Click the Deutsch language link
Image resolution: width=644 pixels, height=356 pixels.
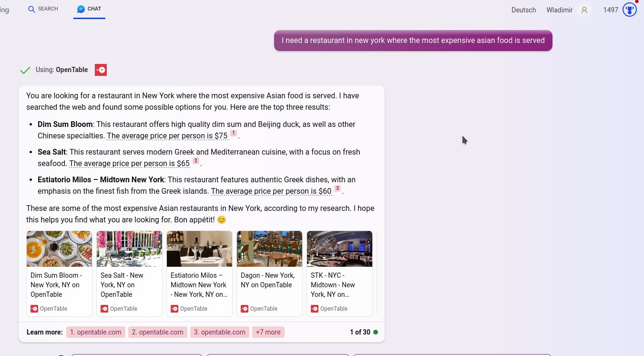click(523, 10)
